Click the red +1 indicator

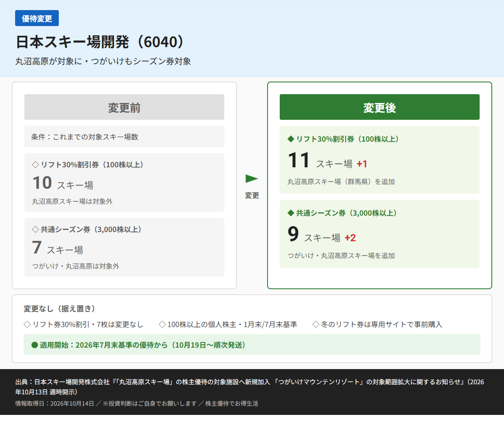[362, 164]
